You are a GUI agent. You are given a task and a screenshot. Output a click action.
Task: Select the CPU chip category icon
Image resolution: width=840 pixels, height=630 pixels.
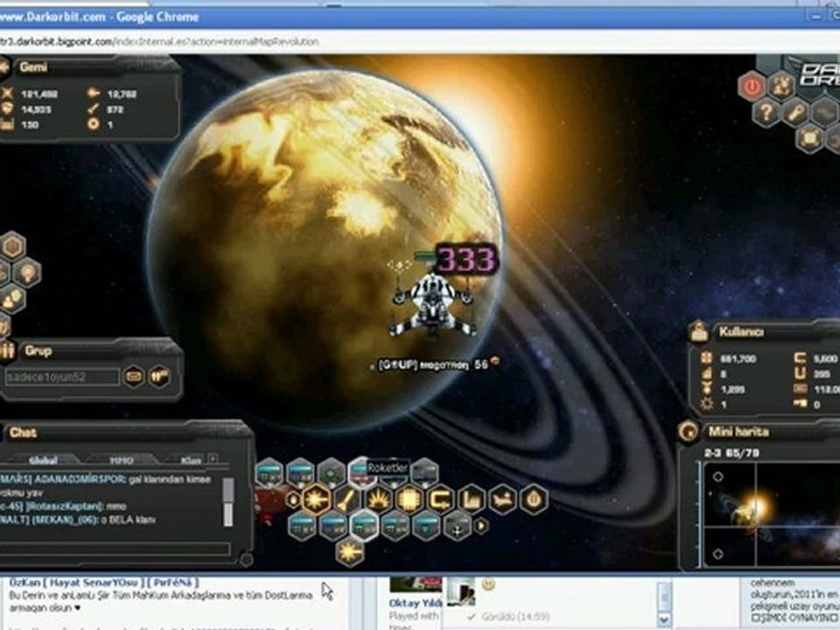tap(409, 500)
